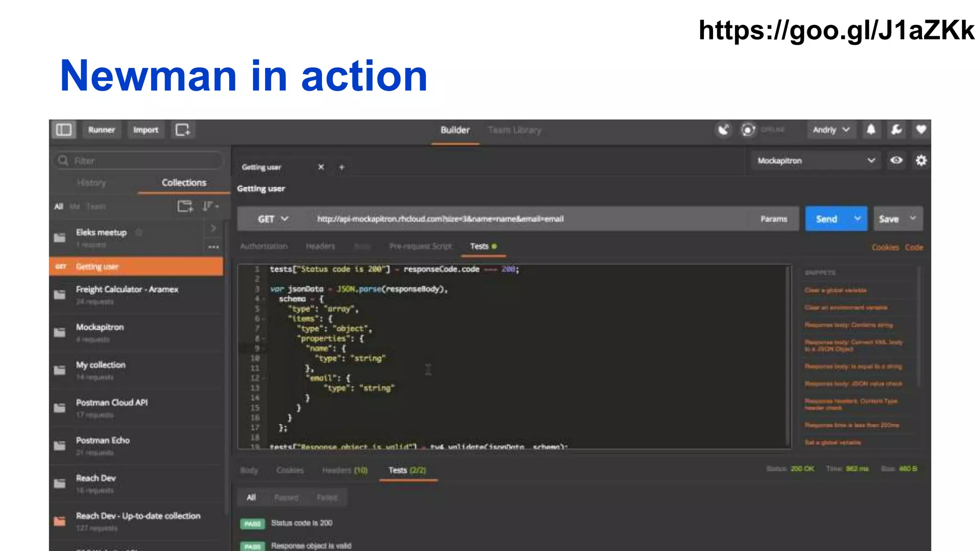Click the Save button
This screenshot has height=551, width=980.
click(889, 219)
